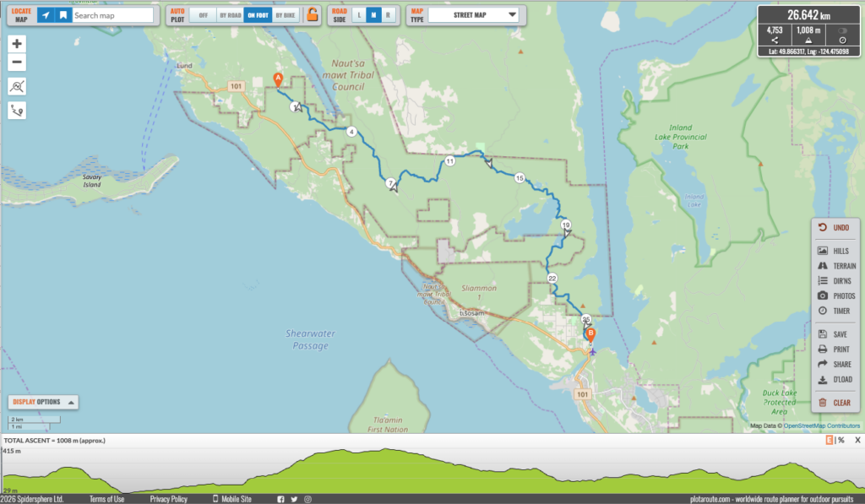Click kilometre marker 22 on route
The height and width of the screenshot is (504, 865).
click(552, 279)
